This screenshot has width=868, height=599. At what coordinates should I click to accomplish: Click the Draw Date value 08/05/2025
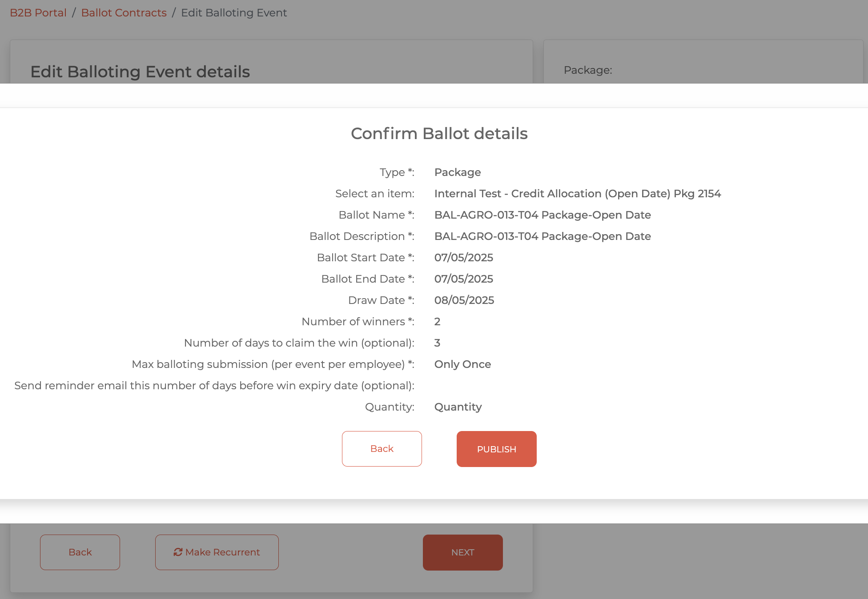pyautogui.click(x=464, y=300)
